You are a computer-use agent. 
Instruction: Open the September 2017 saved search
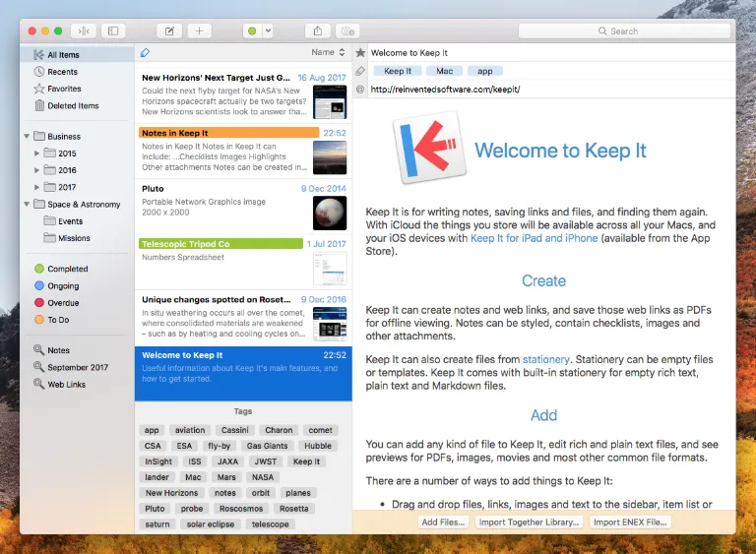(x=71, y=367)
